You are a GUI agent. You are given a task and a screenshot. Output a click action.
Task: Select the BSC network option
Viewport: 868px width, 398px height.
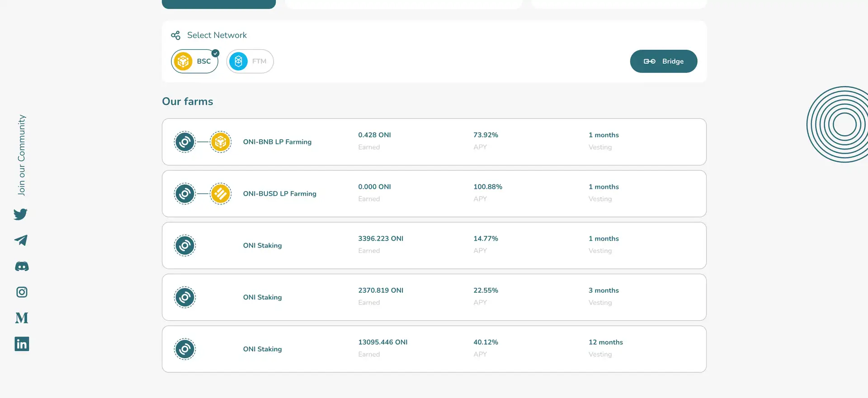(195, 61)
